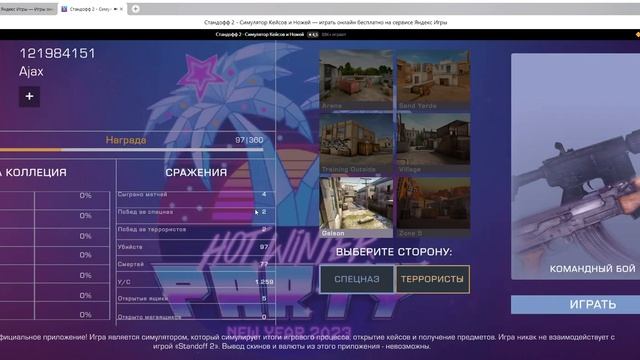Click the Смертей row
This screenshot has height=360, width=640.
(x=196, y=264)
